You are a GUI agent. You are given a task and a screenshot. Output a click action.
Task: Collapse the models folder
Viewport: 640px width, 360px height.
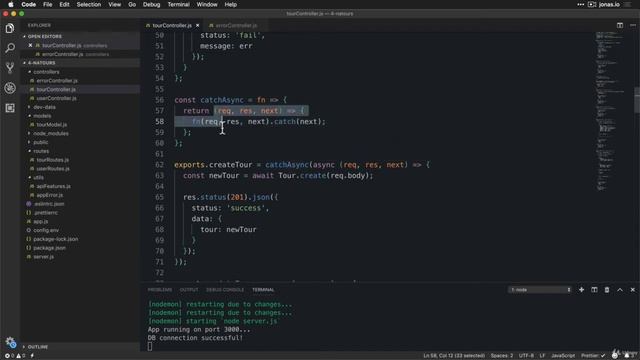[x=42, y=116]
